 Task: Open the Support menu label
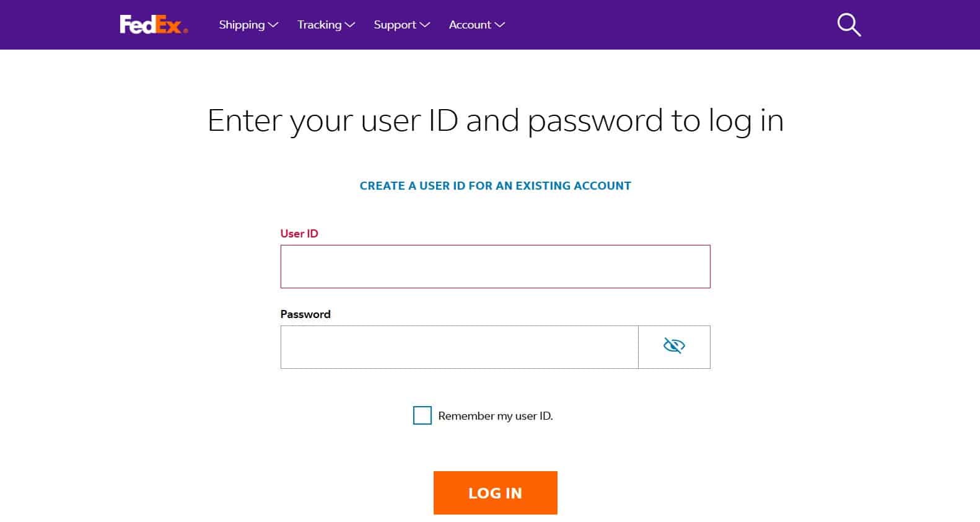[x=395, y=25]
